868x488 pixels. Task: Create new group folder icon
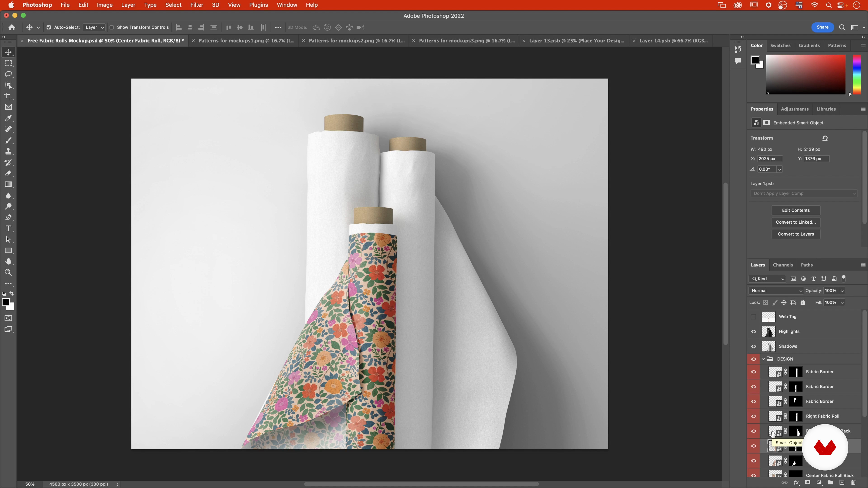tap(831, 483)
